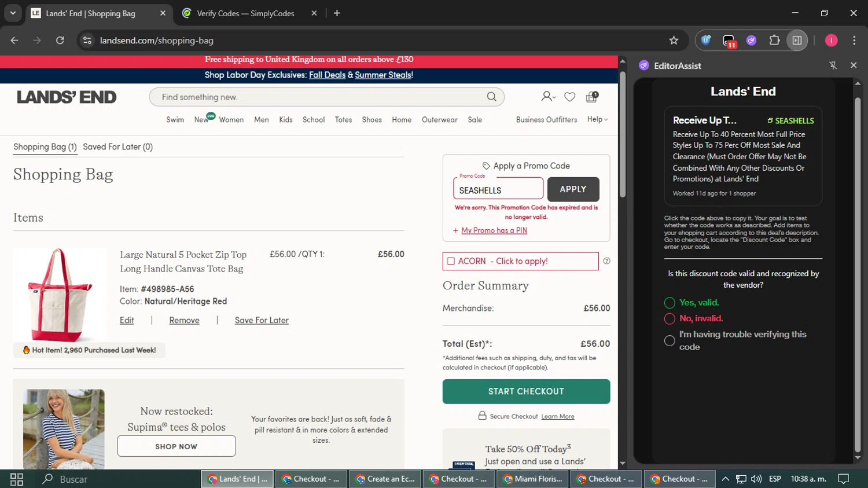Image resolution: width=868 pixels, height=488 pixels.
Task: Open the account profile icon
Action: [x=547, y=97]
